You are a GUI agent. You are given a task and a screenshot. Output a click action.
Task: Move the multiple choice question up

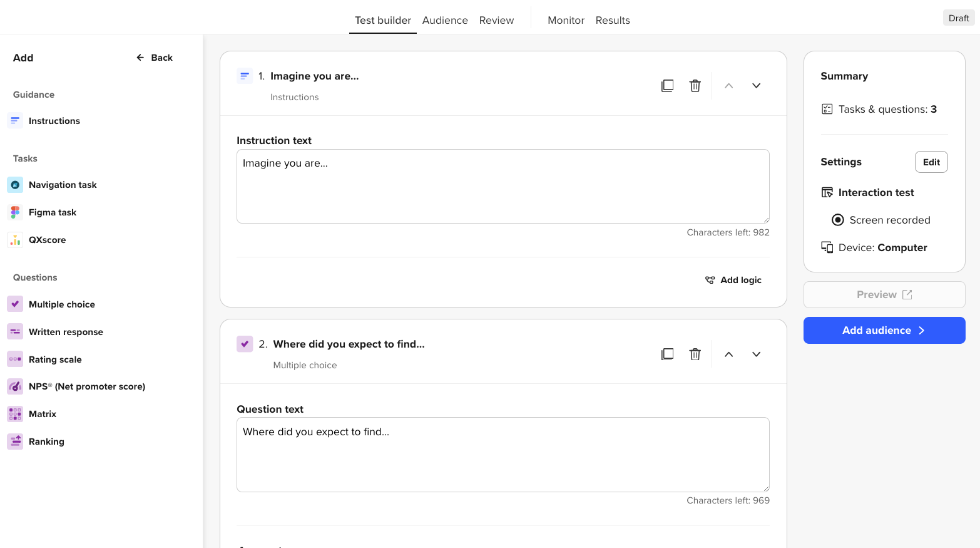click(728, 354)
